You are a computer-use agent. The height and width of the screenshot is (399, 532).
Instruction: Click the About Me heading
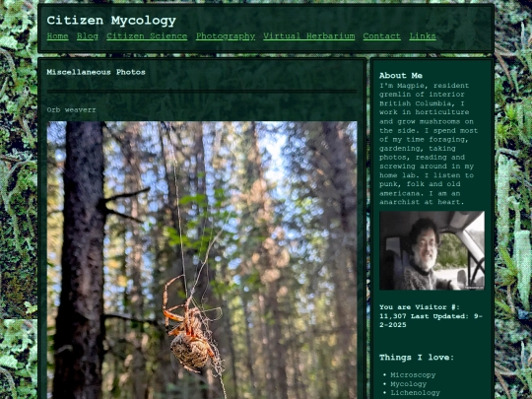[401, 75]
